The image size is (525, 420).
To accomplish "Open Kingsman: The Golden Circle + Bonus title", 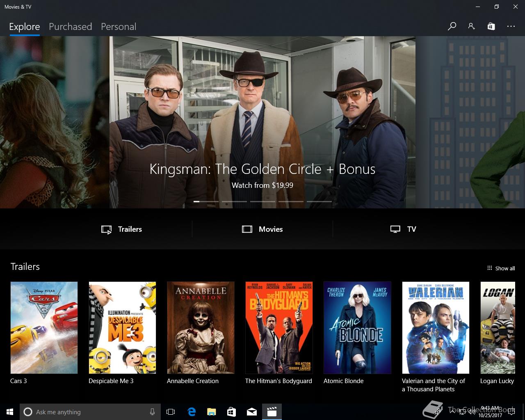I will click(262, 169).
